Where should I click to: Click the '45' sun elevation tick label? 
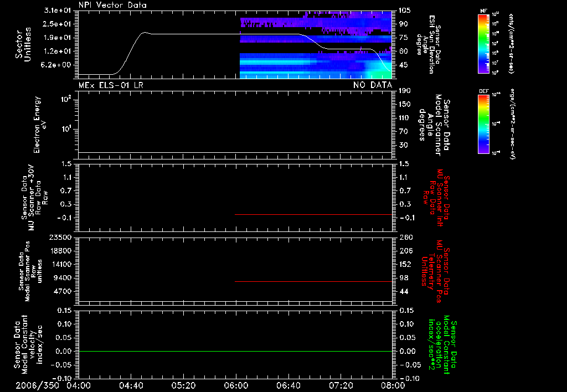click(403, 65)
